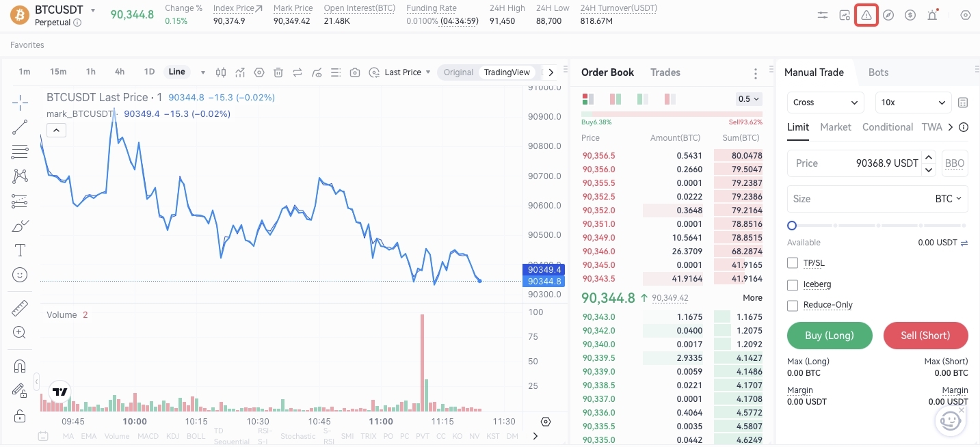Select the trend line drawing tool
Image resolution: width=980 pixels, height=447 pixels.
20,127
